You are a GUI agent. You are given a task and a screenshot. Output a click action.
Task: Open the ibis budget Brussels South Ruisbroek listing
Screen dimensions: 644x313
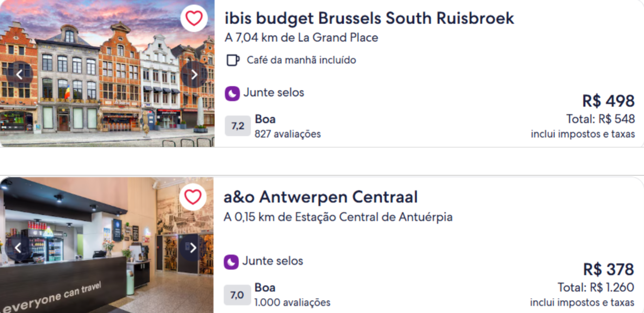pyautogui.click(x=368, y=18)
